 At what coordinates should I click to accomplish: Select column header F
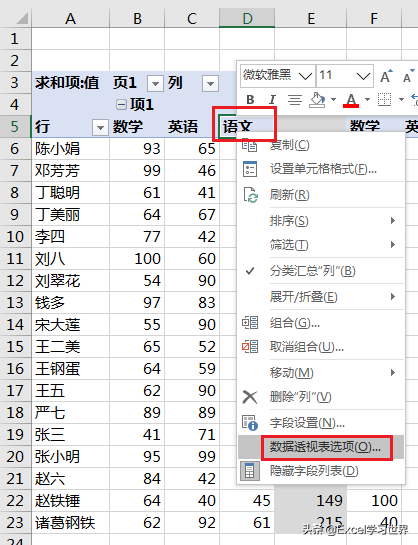374,18
